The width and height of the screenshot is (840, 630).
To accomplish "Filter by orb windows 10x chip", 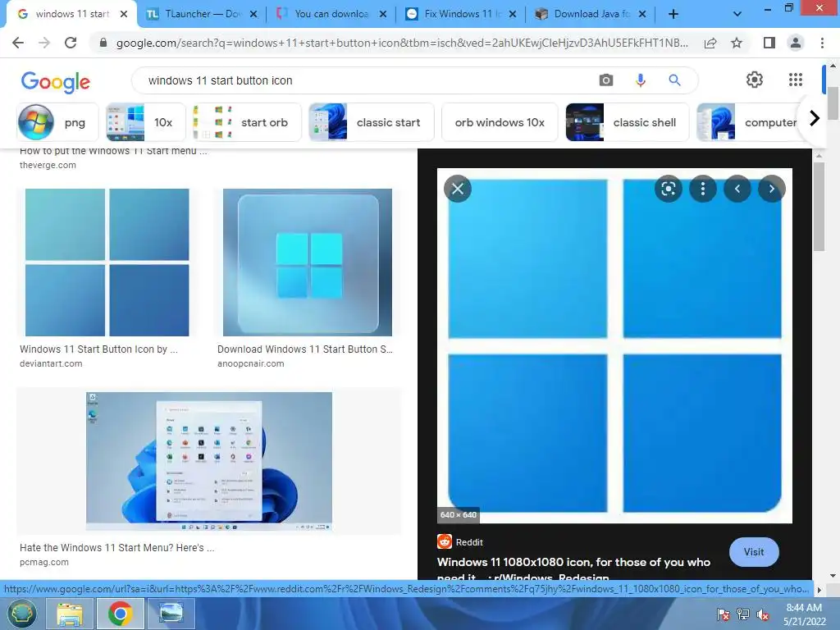I will [x=500, y=122].
